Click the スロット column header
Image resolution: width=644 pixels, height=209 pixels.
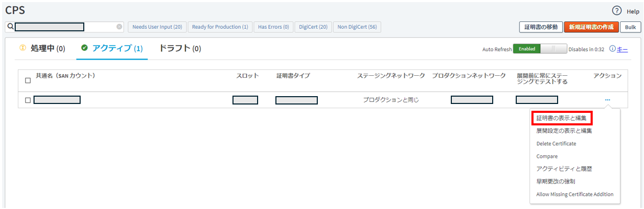(248, 76)
